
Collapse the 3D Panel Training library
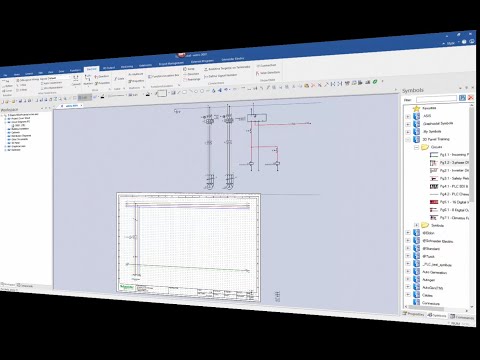(x=408, y=139)
